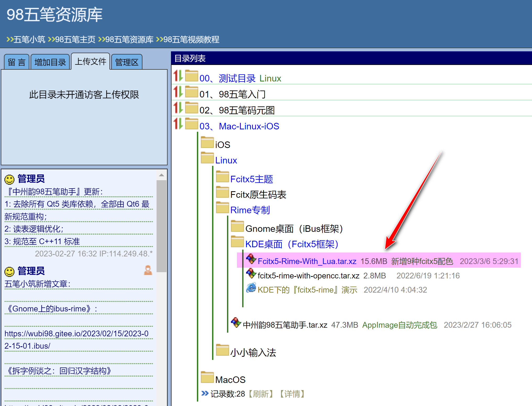Switch to the 留言 tab
532x406 pixels.
tap(16, 62)
